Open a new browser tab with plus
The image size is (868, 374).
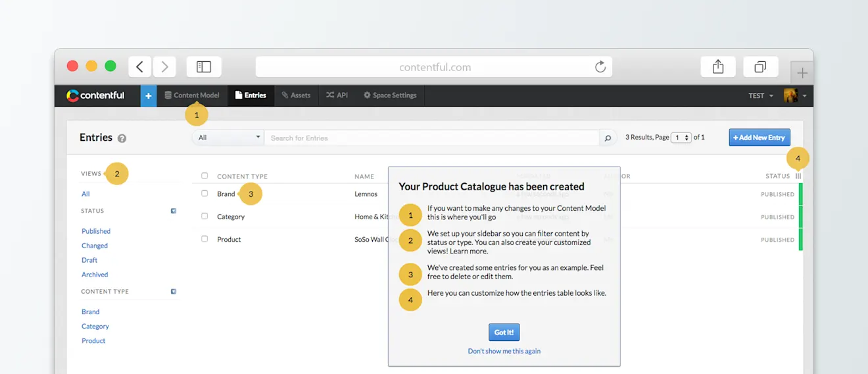point(802,72)
